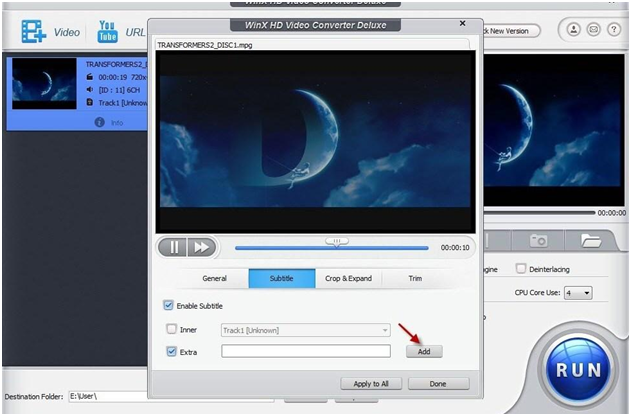The image size is (631, 416).
Task: Open the Crop & Expand tab
Action: click(348, 279)
